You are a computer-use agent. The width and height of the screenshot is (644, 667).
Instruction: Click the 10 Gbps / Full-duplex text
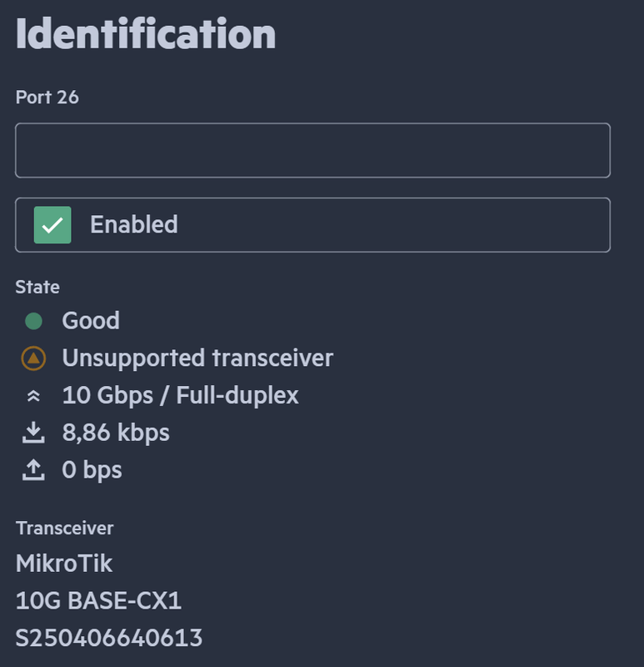coord(180,395)
